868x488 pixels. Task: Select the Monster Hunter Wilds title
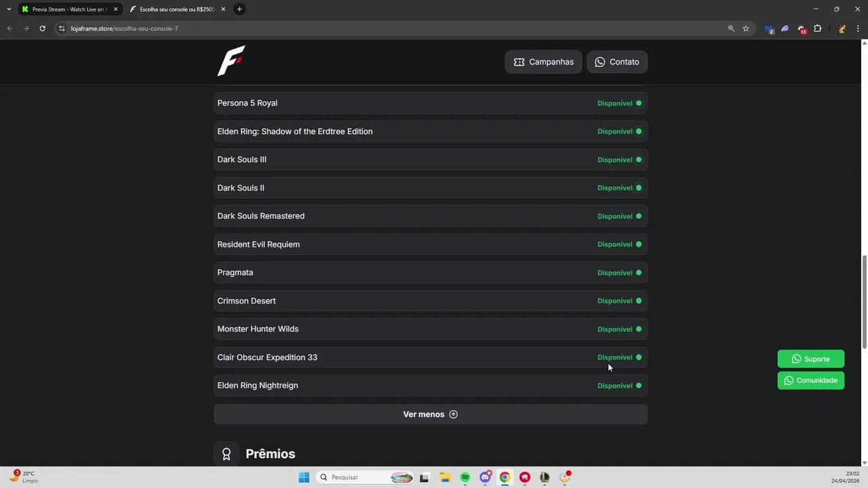pos(258,329)
